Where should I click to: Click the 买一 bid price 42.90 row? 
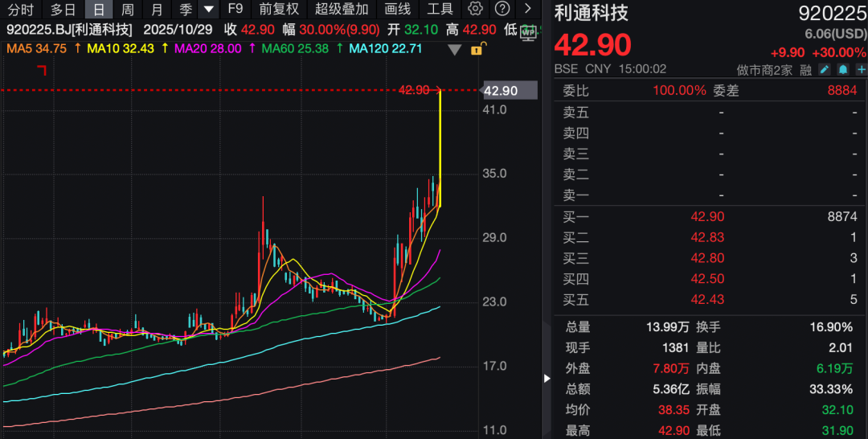pyautogui.click(x=707, y=216)
